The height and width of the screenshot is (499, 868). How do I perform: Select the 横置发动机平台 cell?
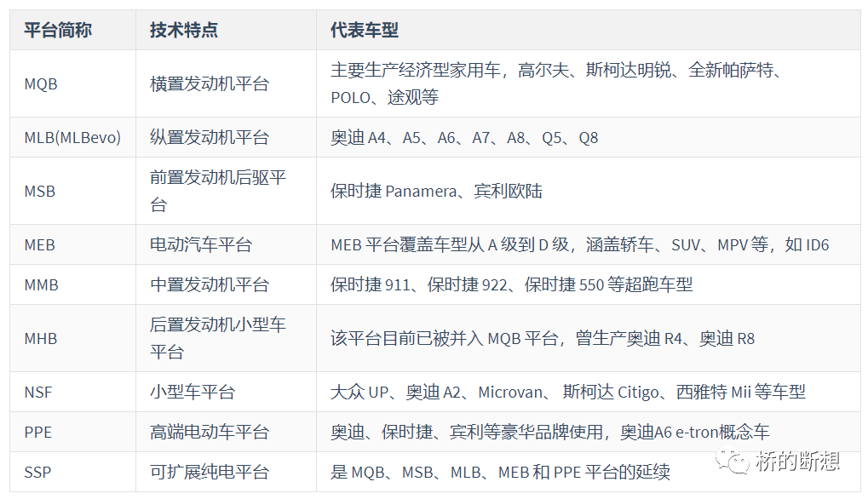tap(226, 83)
